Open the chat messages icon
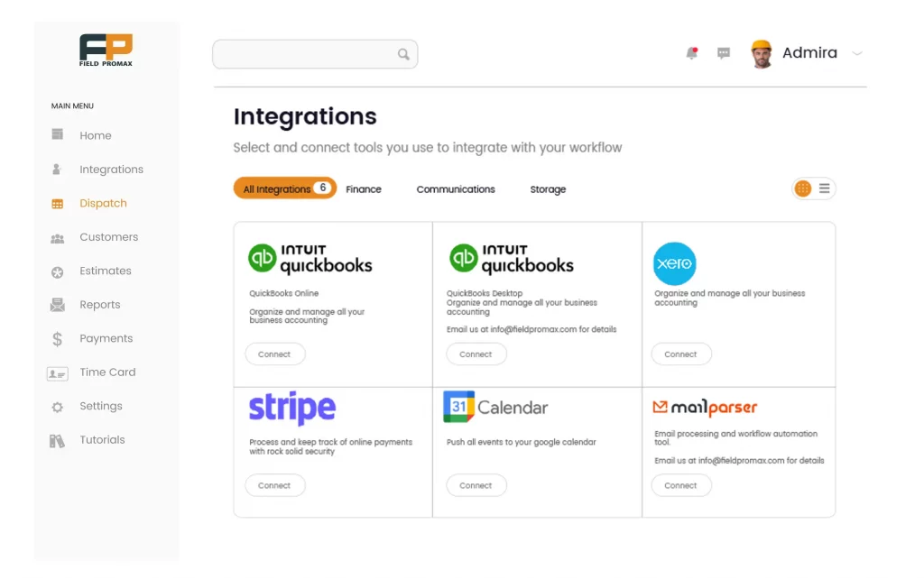This screenshot has width=924, height=579. coord(724,53)
